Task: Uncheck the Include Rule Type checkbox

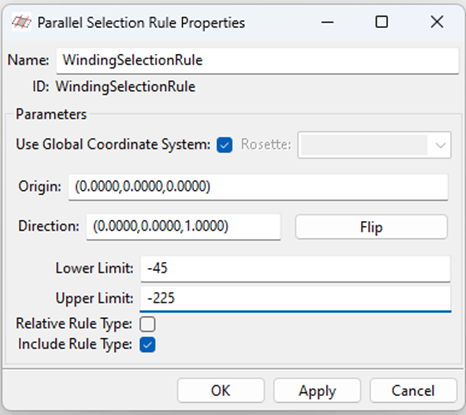Action: (147, 345)
